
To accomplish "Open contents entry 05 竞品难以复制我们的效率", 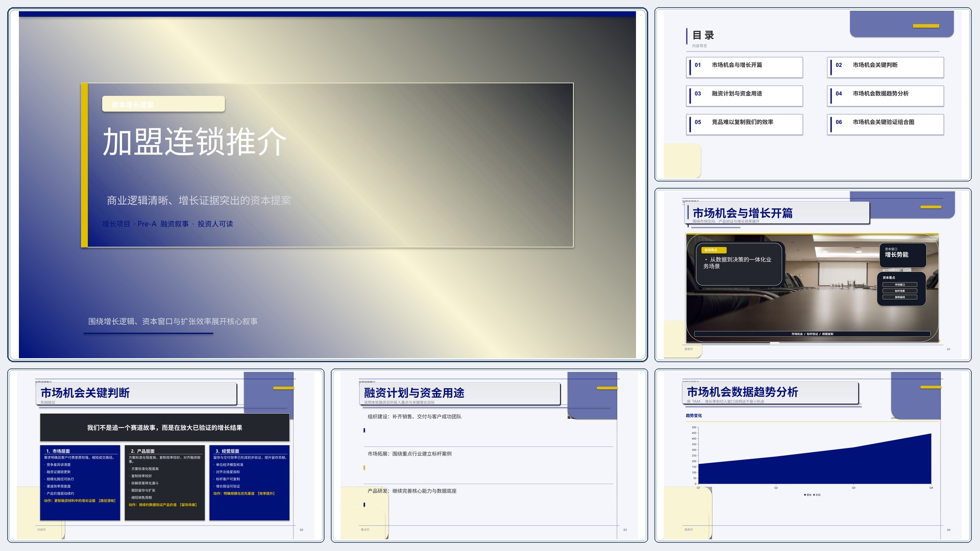I will coord(744,124).
